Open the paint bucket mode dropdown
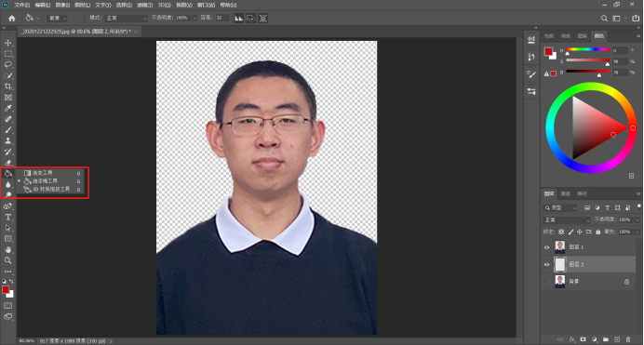 click(126, 18)
